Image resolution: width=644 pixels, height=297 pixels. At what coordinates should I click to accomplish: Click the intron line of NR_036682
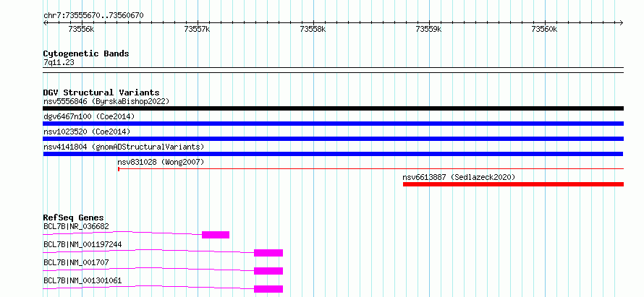[122, 233]
